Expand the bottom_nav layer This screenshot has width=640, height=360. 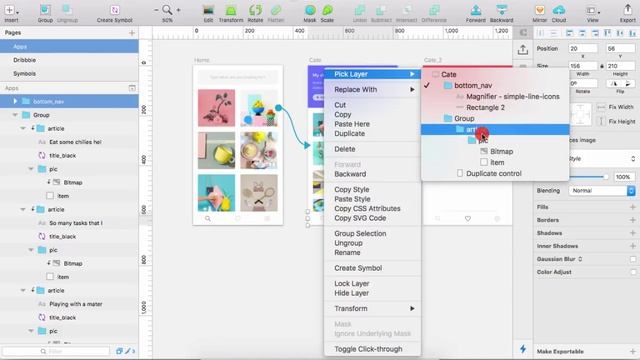pos(15,101)
